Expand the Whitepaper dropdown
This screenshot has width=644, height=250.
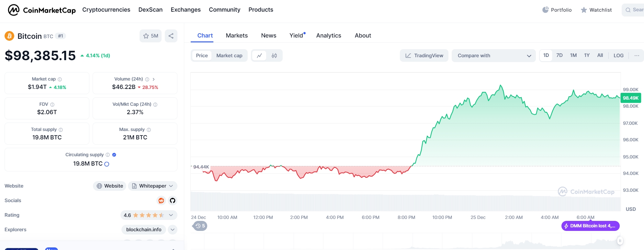[x=153, y=186]
